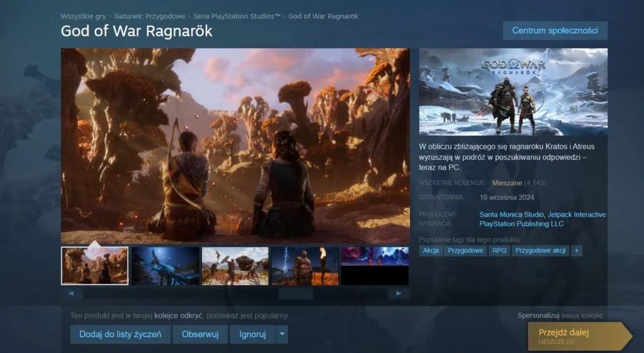Click the game description text about Kratos
The image size is (644, 353).
coord(507,157)
